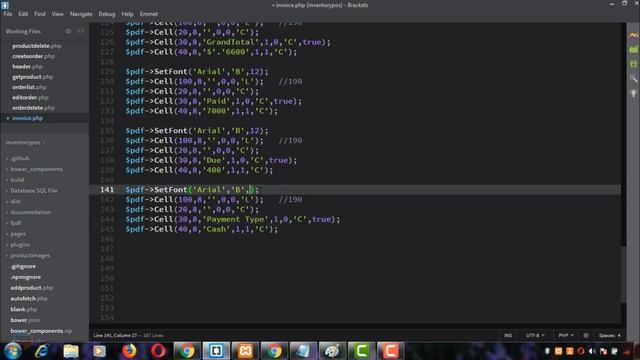This screenshot has width=640, height=360.
Task: Click the Live Preview lightning icon
Action: click(633, 36)
